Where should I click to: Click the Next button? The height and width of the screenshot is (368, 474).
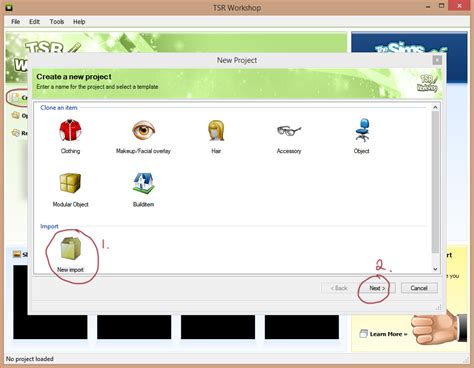click(x=377, y=288)
